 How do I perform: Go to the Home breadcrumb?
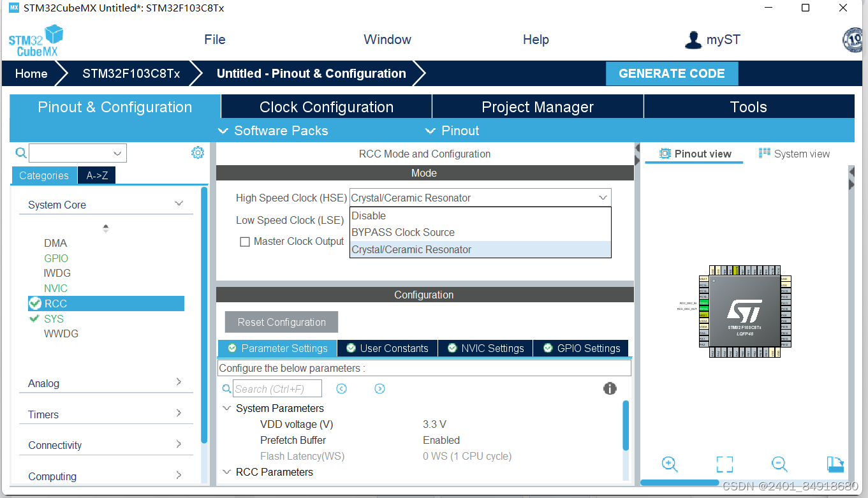tap(31, 73)
